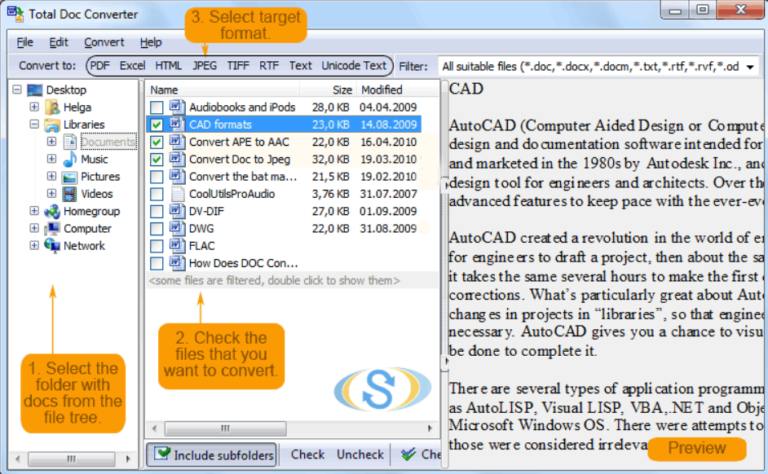The width and height of the screenshot is (768, 474).
Task: Click the Word icon beside DV-DIF
Action: click(177, 211)
